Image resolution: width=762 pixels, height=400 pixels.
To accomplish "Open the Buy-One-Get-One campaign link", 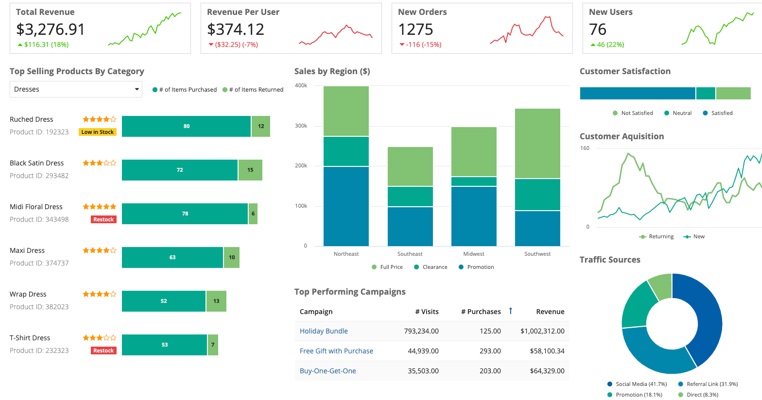I will pyautogui.click(x=327, y=371).
